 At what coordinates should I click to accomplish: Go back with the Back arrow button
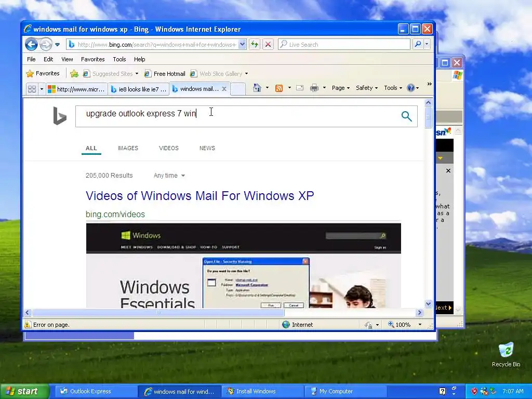point(31,45)
